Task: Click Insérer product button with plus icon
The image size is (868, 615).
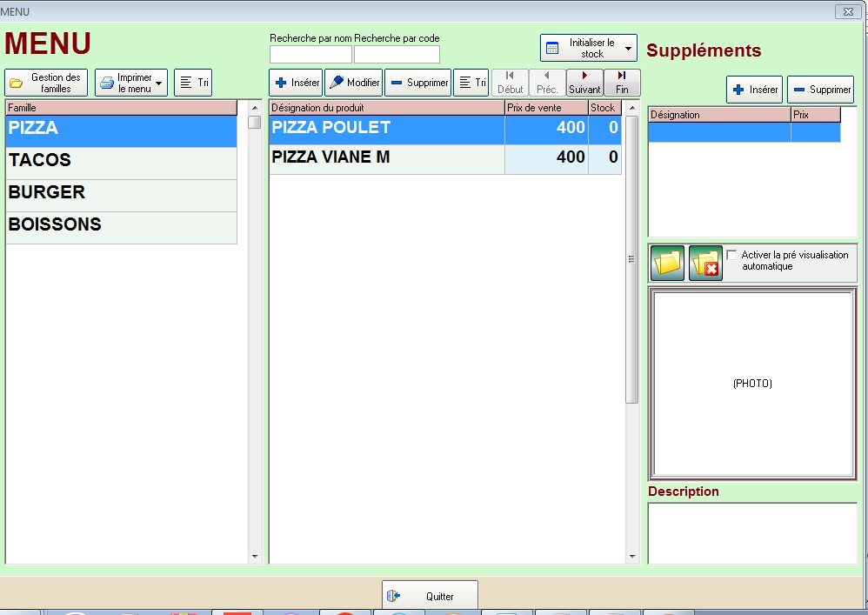Action: [x=297, y=83]
